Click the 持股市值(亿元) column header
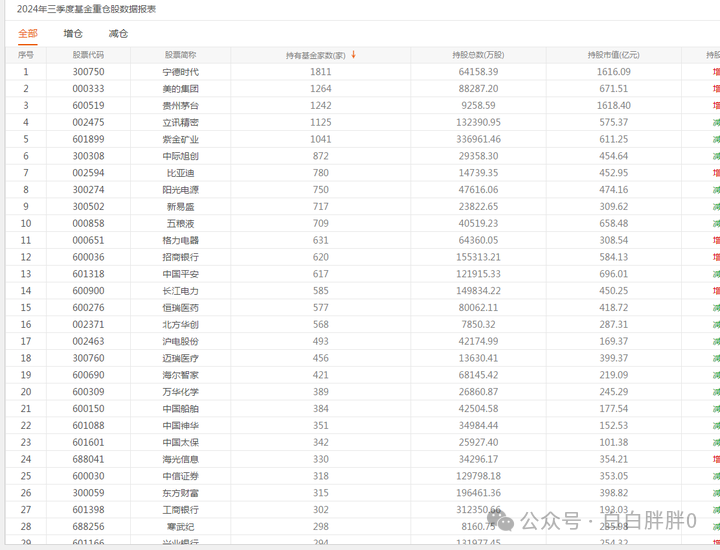Screen dimensions: 720x550 (613, 55)
